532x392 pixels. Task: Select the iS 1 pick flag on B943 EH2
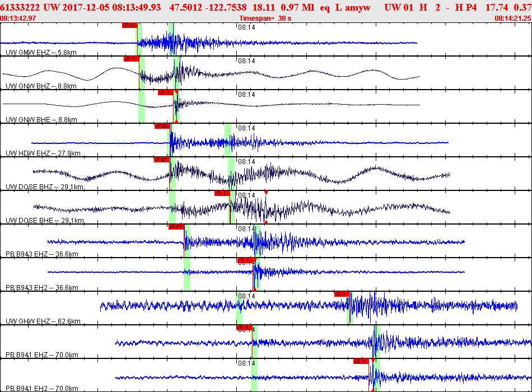(x=245, y=260)
